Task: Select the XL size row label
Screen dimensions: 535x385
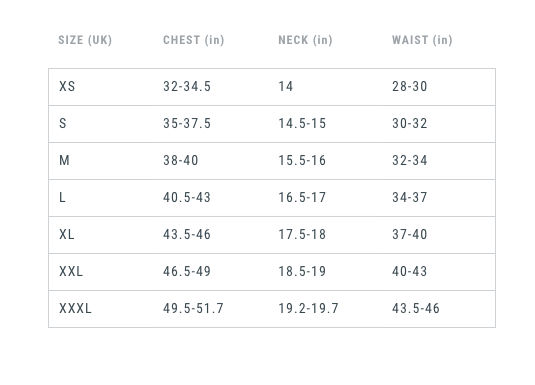Action: click(67, 234)
